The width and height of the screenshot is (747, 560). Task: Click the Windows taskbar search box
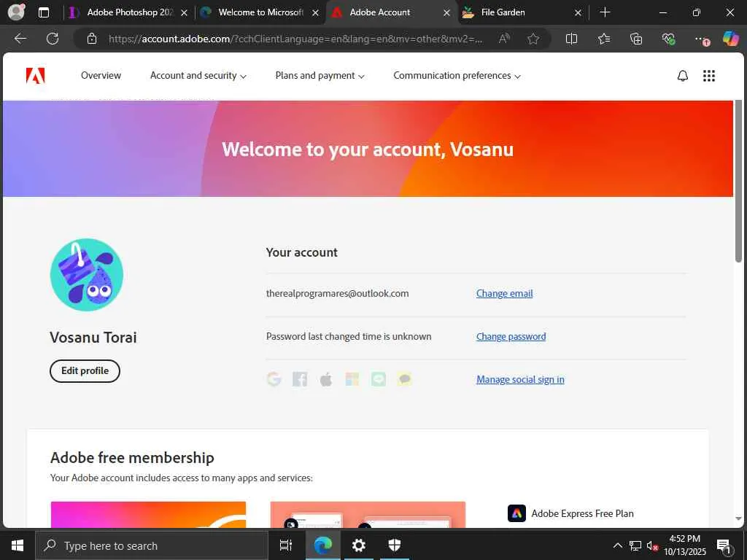[x=152, y=545]
